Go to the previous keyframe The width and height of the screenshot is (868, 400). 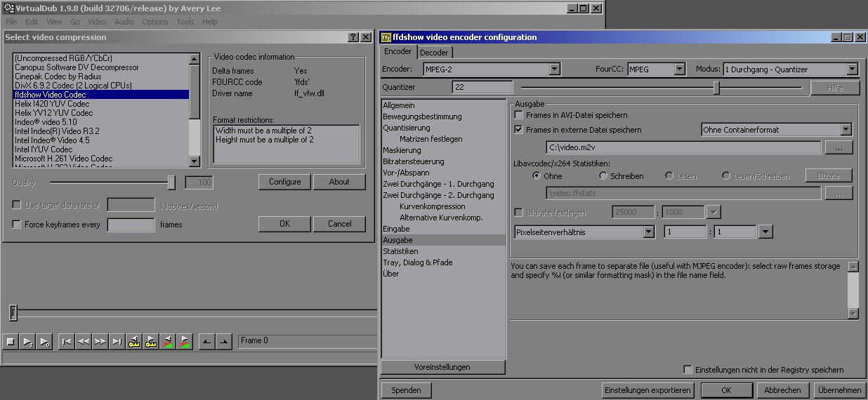tap(134, 342)
